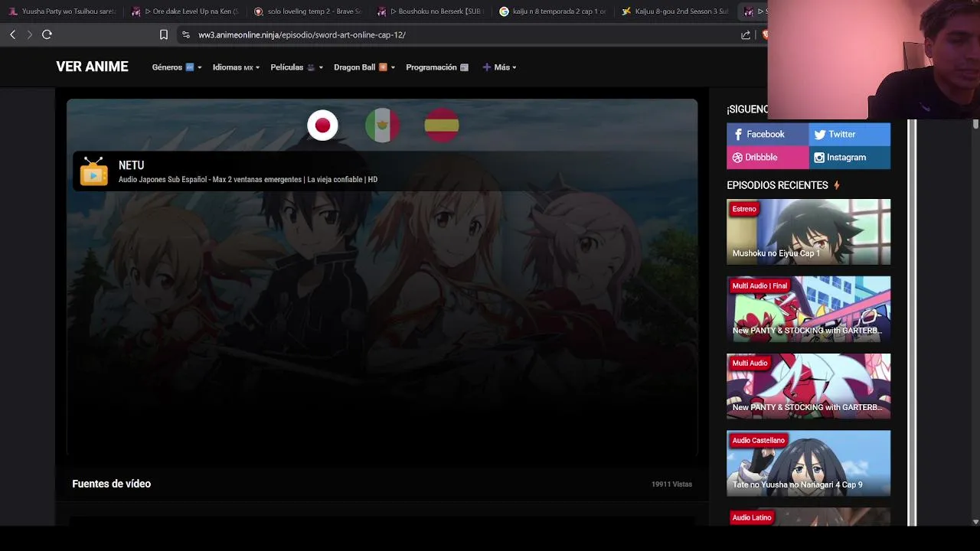Expand the Dragon Ball dropdown menu

(x=364, y=67)
